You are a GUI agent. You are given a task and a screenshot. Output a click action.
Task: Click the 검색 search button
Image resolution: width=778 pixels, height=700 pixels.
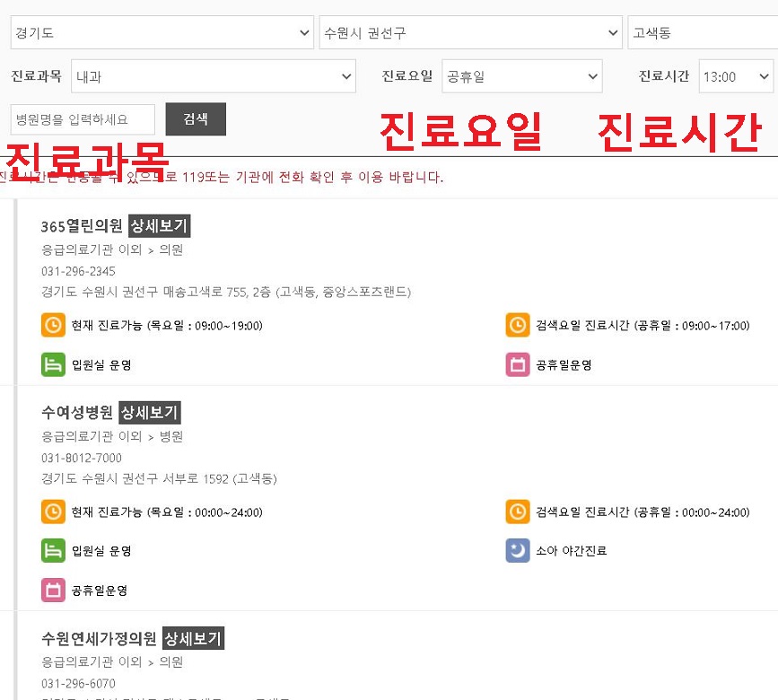click(196, 119)
